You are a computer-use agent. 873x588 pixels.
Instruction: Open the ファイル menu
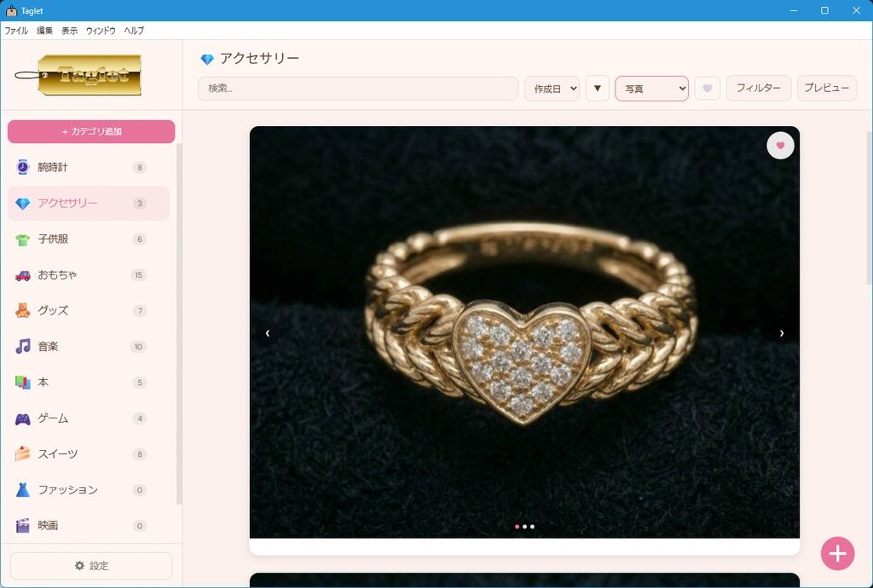16,31
